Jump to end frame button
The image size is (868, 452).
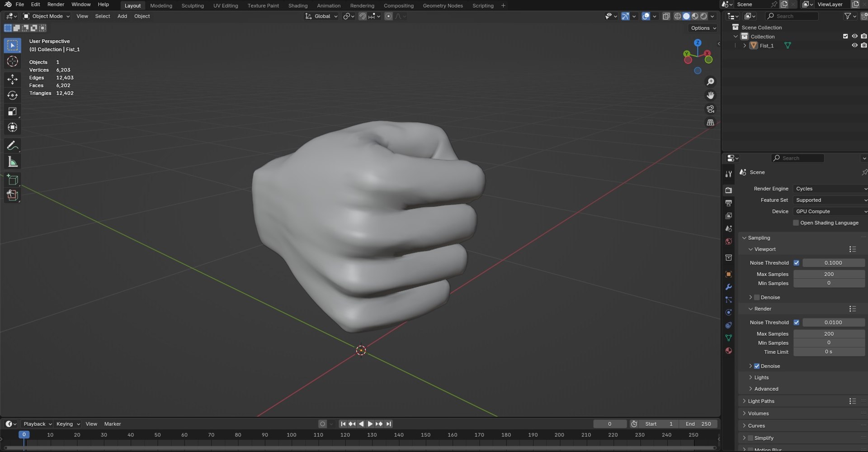pyautogui.click(x=388, y=424)
